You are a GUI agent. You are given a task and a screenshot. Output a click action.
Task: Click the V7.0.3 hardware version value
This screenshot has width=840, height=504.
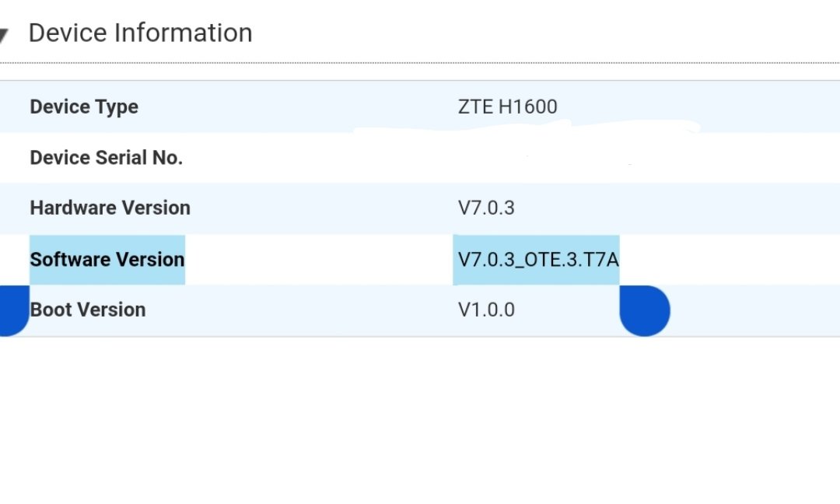(x=486, y=208)
